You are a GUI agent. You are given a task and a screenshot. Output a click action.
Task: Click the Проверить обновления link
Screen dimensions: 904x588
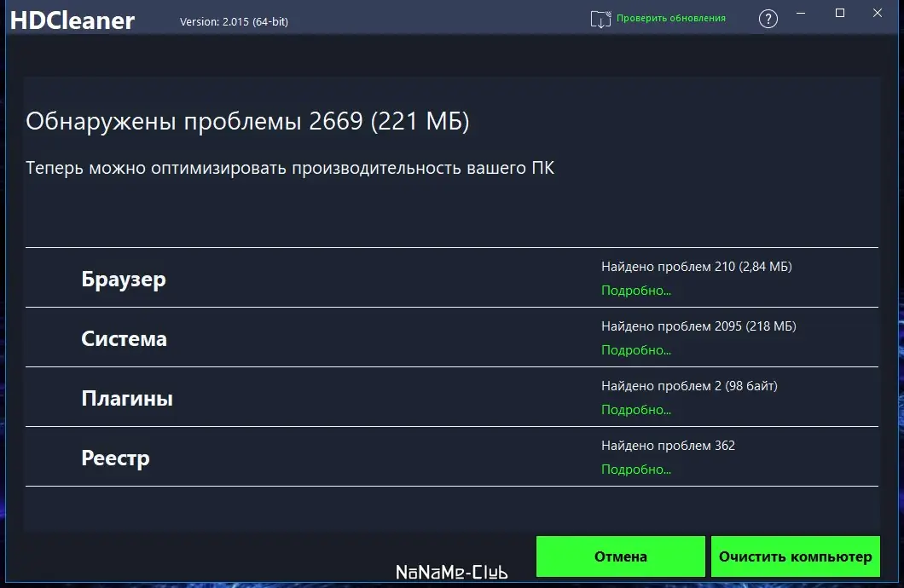(671, 18)
